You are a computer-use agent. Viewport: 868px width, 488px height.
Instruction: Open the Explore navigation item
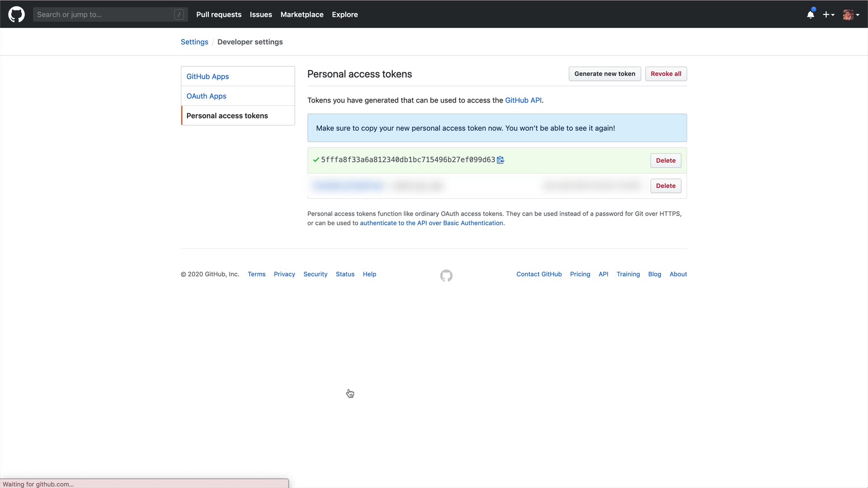pyautogui.click(x=344, y=14)
